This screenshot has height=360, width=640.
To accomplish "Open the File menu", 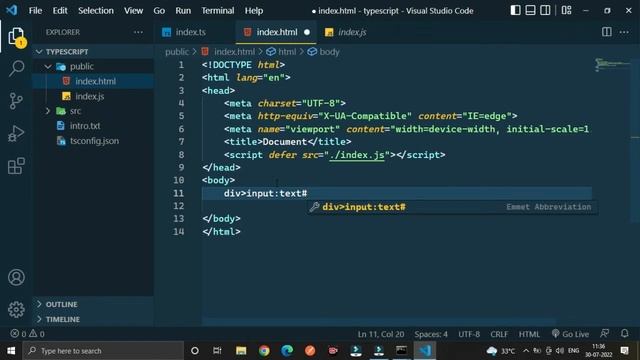I will coord(35,11).
